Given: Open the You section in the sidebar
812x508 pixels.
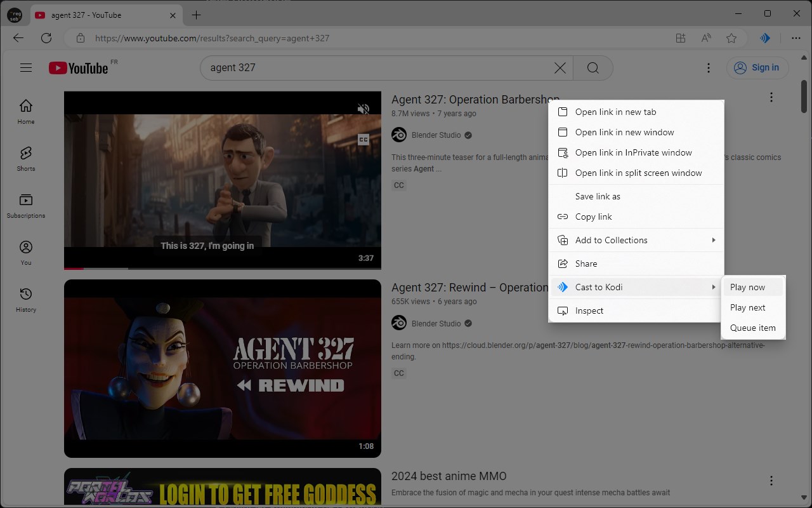Looking at the screenshot, I should tap(26, 252).
